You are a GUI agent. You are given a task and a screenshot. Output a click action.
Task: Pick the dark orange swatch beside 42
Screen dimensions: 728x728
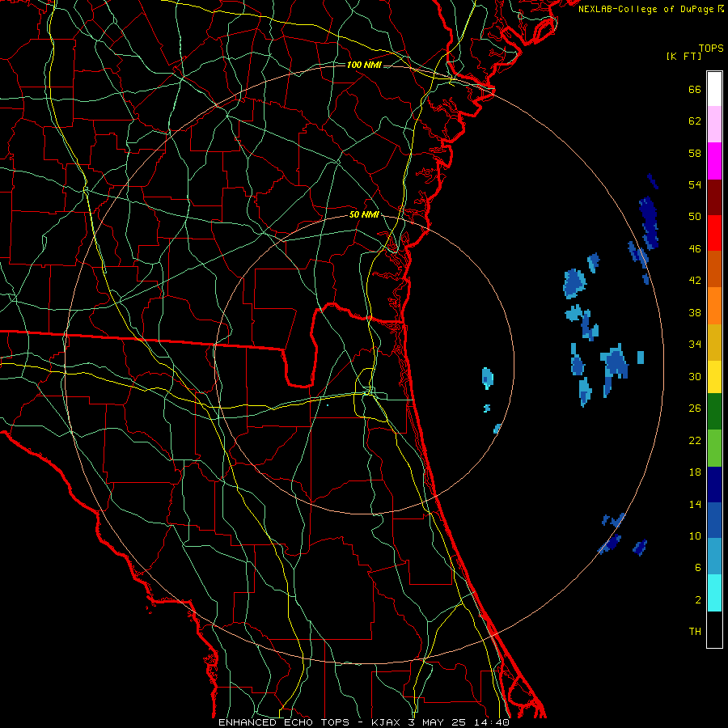click(714, 269)
